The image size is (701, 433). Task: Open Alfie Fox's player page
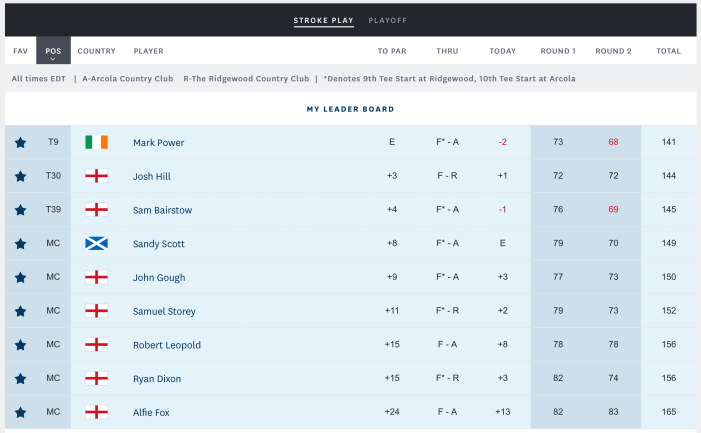click(151, 412)
